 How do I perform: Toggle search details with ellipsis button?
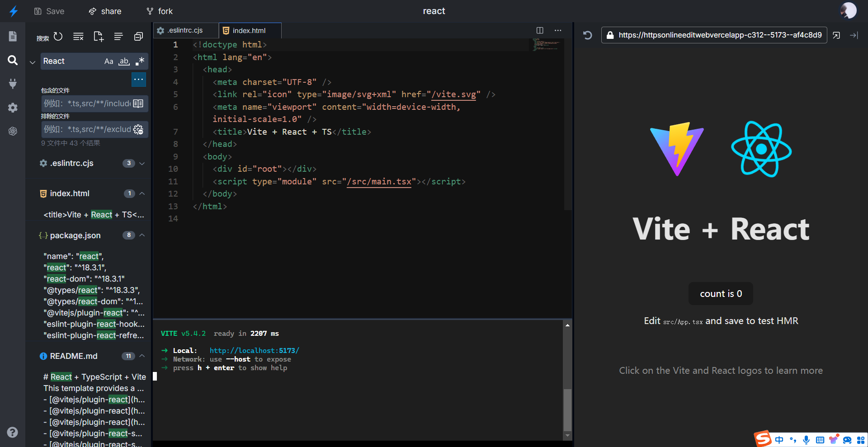coord(139,79)
